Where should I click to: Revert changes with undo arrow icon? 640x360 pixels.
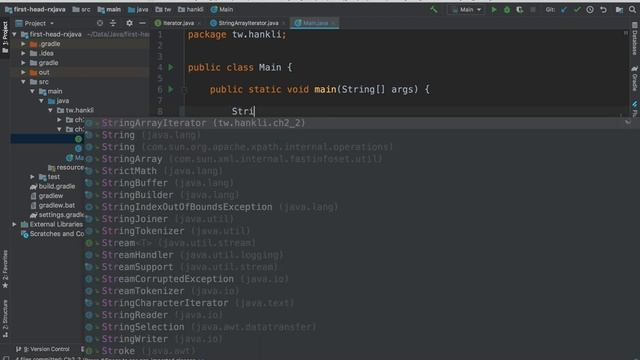click(x=603, y=9)
